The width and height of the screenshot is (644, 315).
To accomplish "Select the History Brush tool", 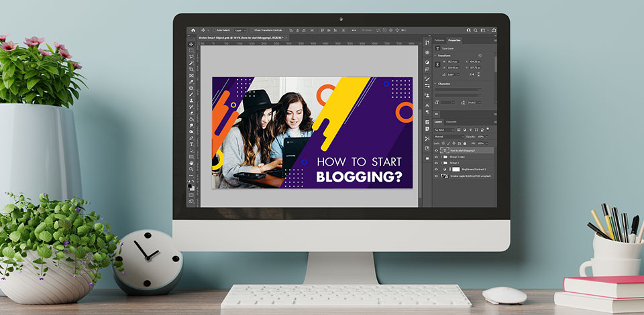I will (191, 107).
